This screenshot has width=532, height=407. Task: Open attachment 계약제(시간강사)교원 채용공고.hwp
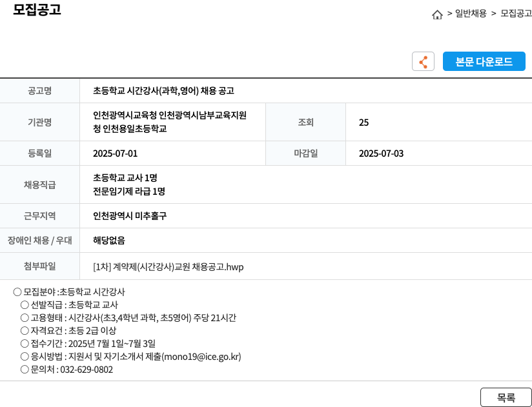click(x=169, y=267)
